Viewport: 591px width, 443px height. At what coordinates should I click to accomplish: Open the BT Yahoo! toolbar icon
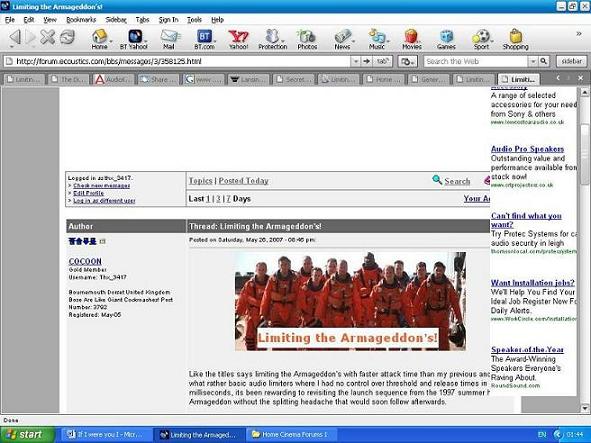coord(134,39)
